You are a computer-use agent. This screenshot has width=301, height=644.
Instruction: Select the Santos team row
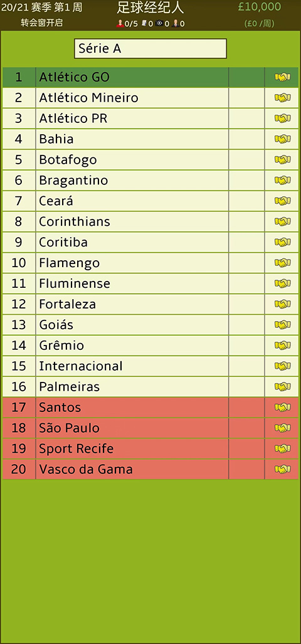coord(150,408)
